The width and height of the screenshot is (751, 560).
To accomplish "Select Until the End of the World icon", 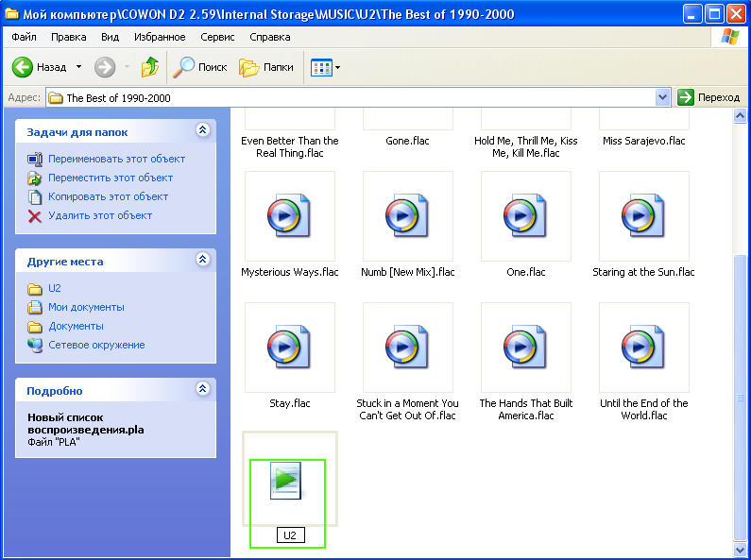I will 643,347.
